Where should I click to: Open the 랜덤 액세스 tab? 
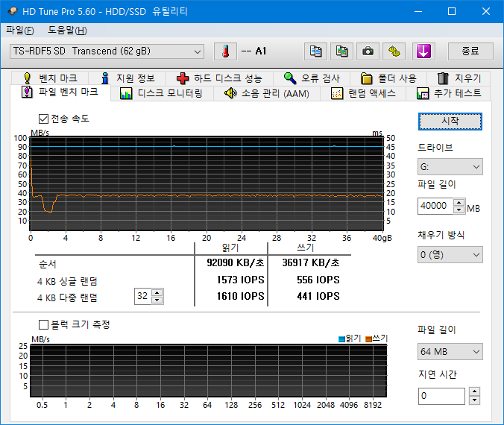[x=363, y=93]
